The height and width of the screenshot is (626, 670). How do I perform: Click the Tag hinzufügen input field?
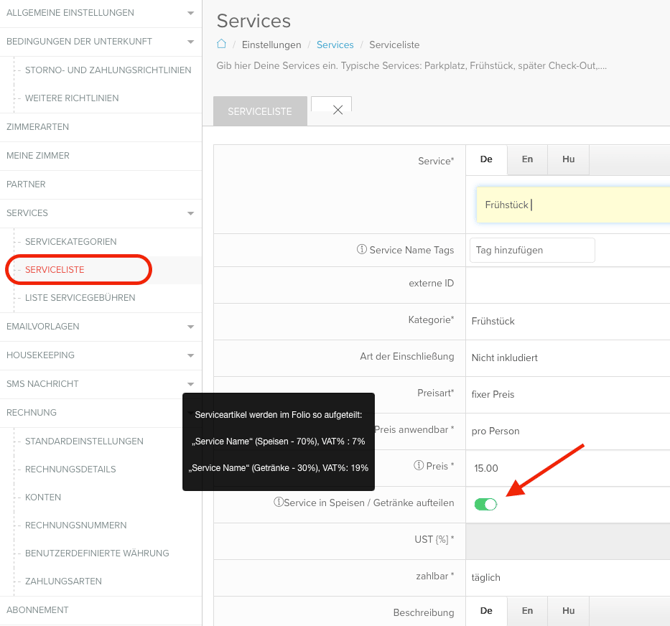(532, 250)
